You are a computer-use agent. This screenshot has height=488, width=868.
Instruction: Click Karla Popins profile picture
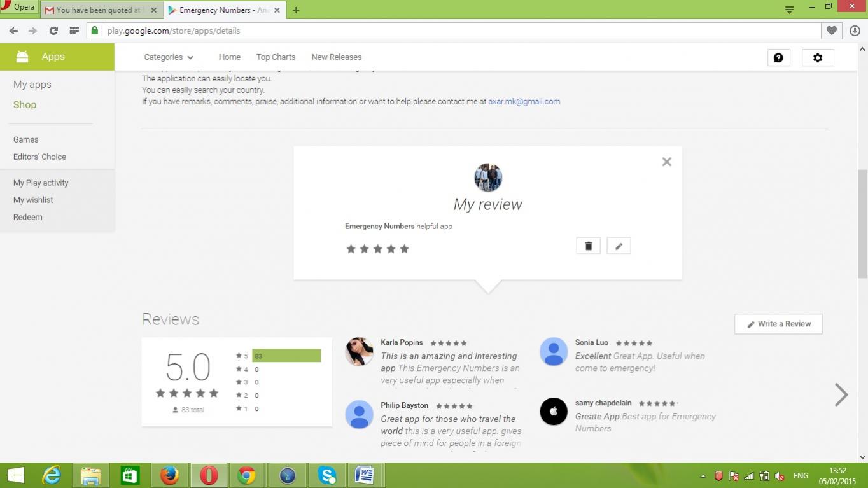(x=359, y=351)
